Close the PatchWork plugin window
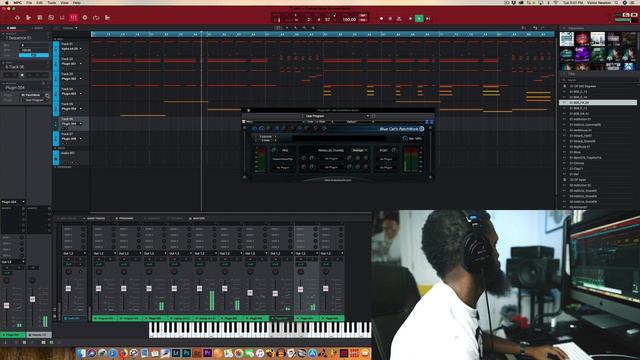 [x=248, y=110]
